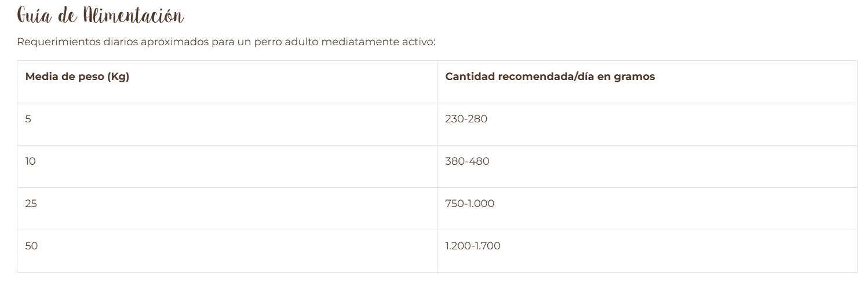Click the 25 kg weight cell
Image resolution: width=868 pixels, height=283 pixels.
[31, 204]
